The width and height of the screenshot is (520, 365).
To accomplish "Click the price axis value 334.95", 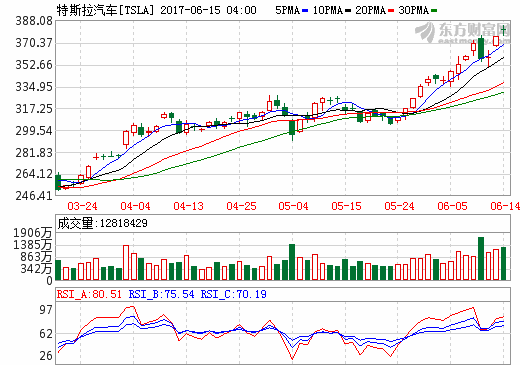I will [34, 87].
